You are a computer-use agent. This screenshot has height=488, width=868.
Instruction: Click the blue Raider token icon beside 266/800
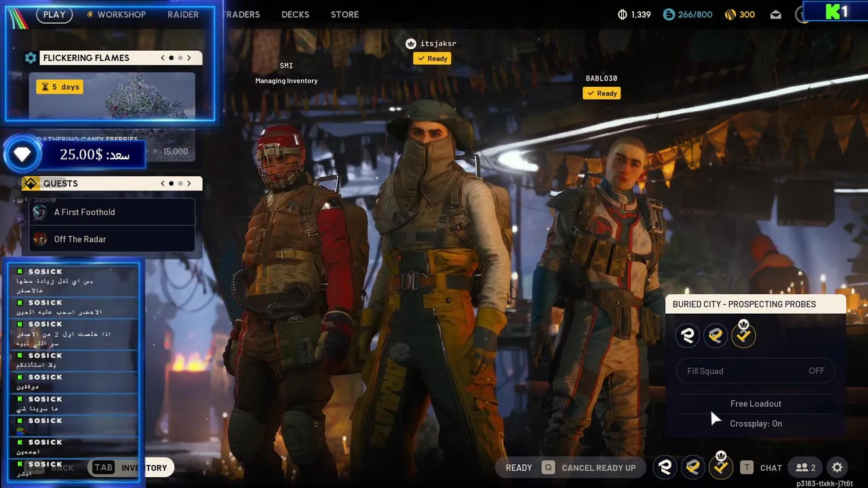pyautogui.click(x=669, y=14)
